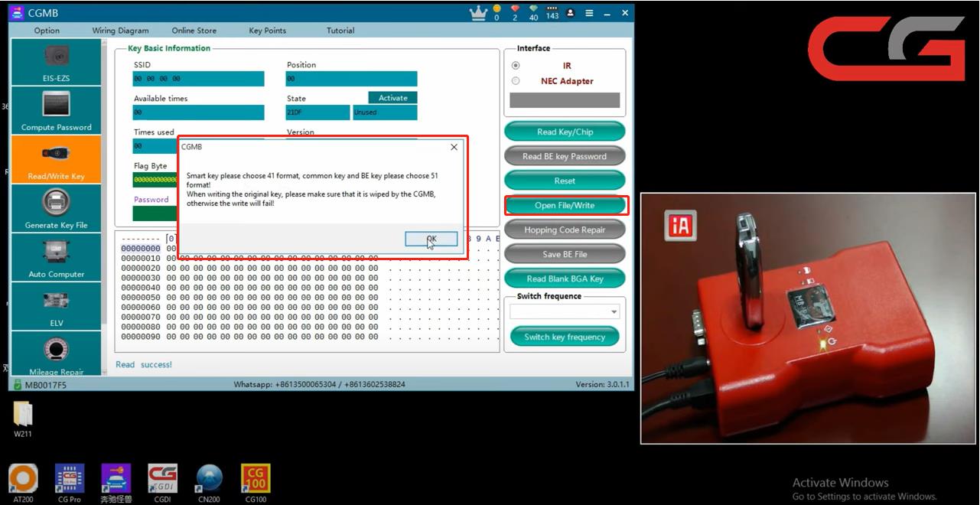
Task: Click the red diamond counter icon
Action: [x=515, y=13]
